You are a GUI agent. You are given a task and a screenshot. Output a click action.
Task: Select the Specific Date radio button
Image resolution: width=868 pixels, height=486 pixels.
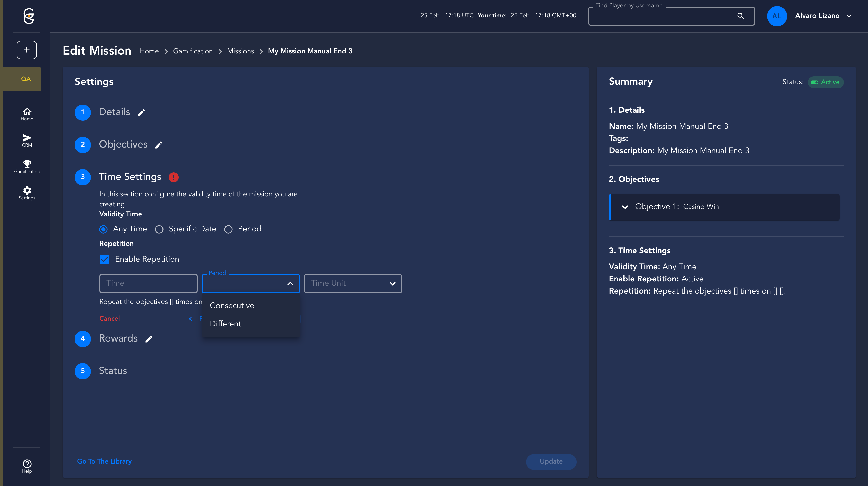tap(159, 229)
